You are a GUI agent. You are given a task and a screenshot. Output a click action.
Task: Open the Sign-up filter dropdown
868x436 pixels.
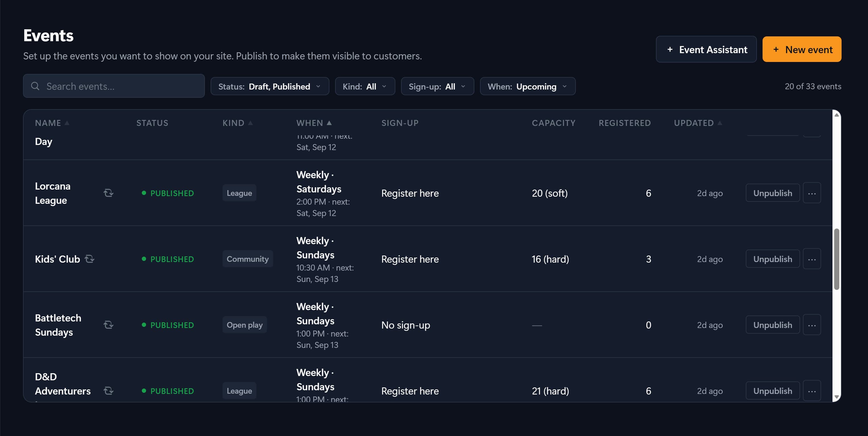coord(437,86)
